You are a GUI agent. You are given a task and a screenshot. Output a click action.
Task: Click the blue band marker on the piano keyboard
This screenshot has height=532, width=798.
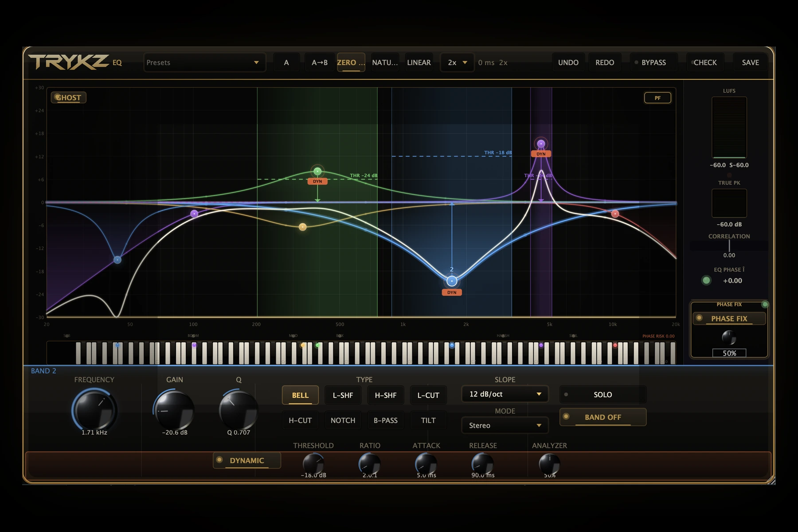tap(452, 345)
